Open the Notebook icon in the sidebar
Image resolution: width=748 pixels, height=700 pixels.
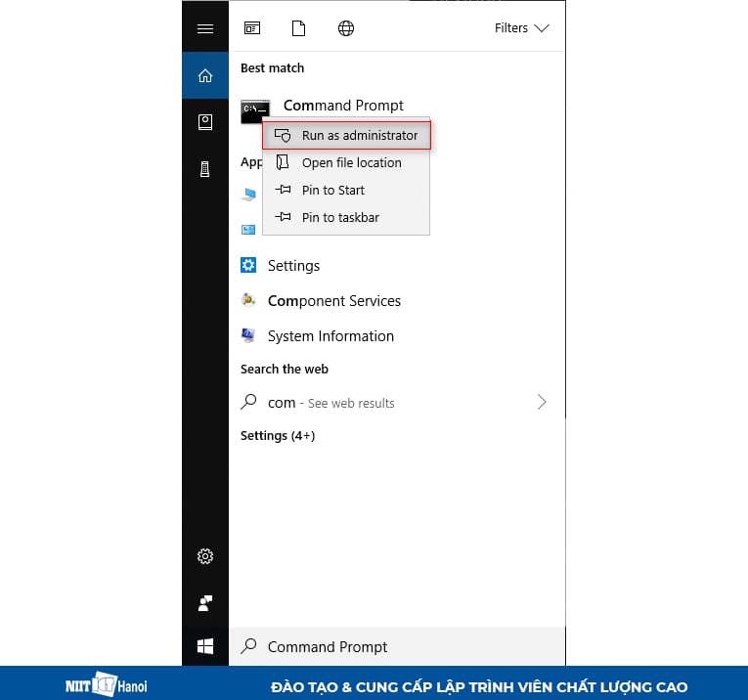coord(205,122)
